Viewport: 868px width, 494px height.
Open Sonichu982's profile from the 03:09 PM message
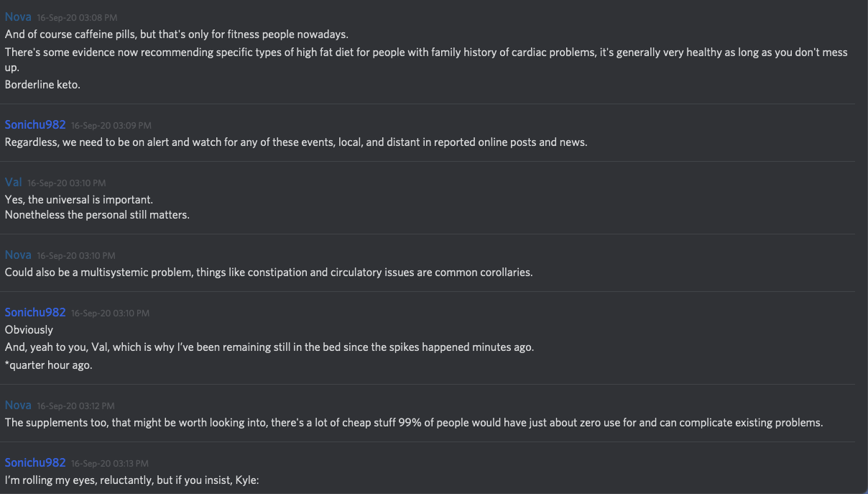coord(35,124)
